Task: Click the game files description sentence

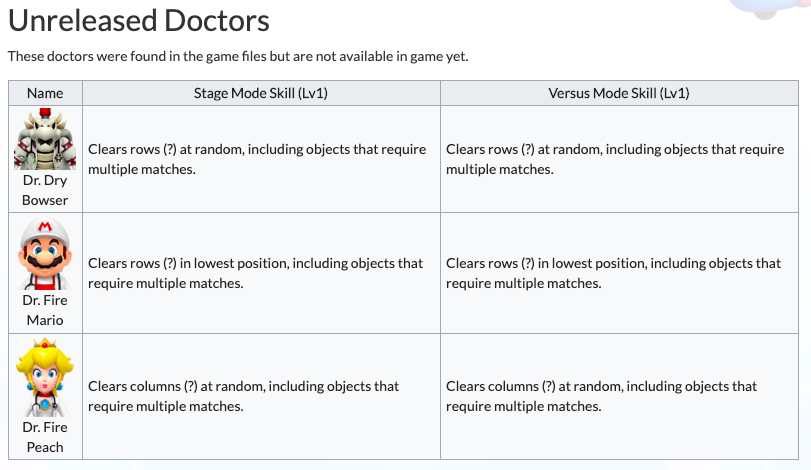Action: [238, 56]
